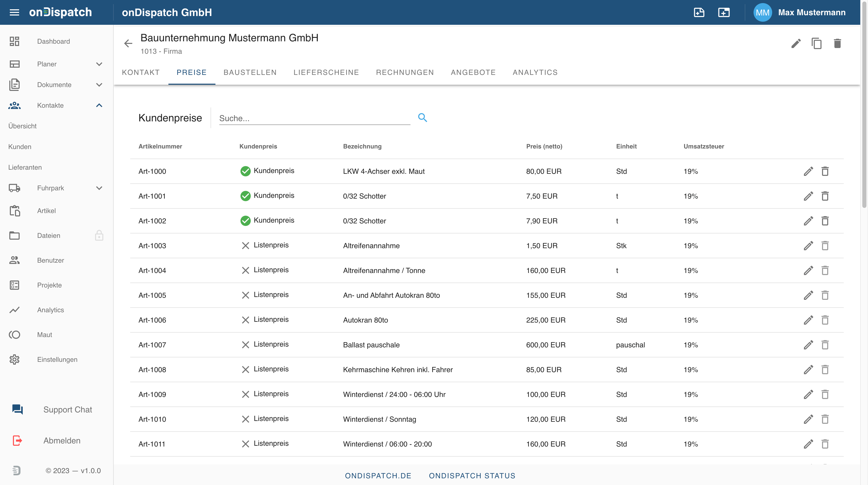Open the Rechnungen tab
The height and width of the screenshot is (485, 868).
(405, 72)
